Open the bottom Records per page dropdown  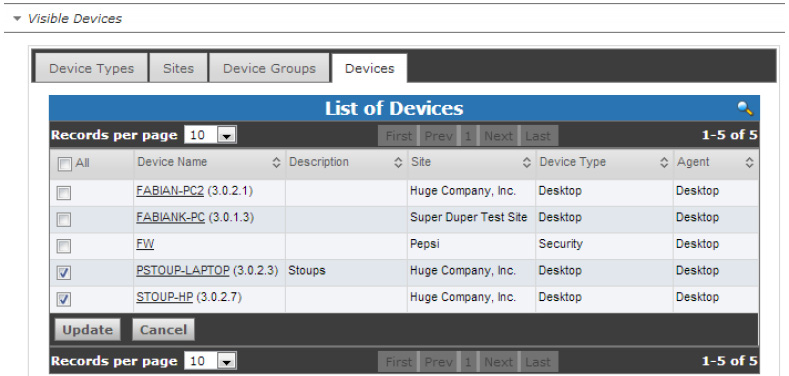click(x=210, y=361)
